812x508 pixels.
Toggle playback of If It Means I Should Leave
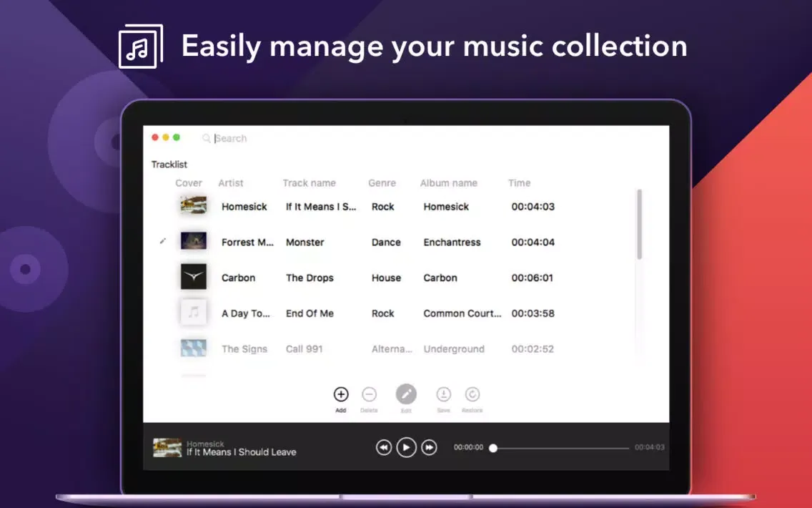(x=406, y=446)
